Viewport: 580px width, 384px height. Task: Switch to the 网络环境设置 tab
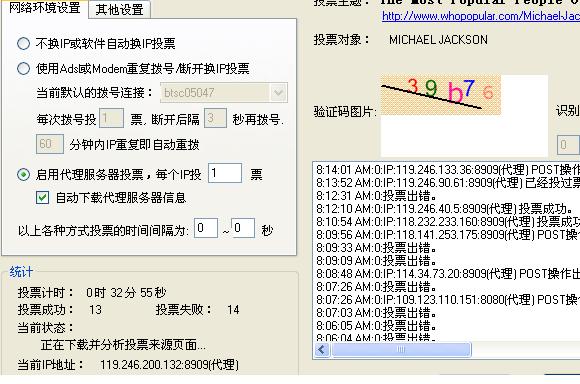(44, 8)
